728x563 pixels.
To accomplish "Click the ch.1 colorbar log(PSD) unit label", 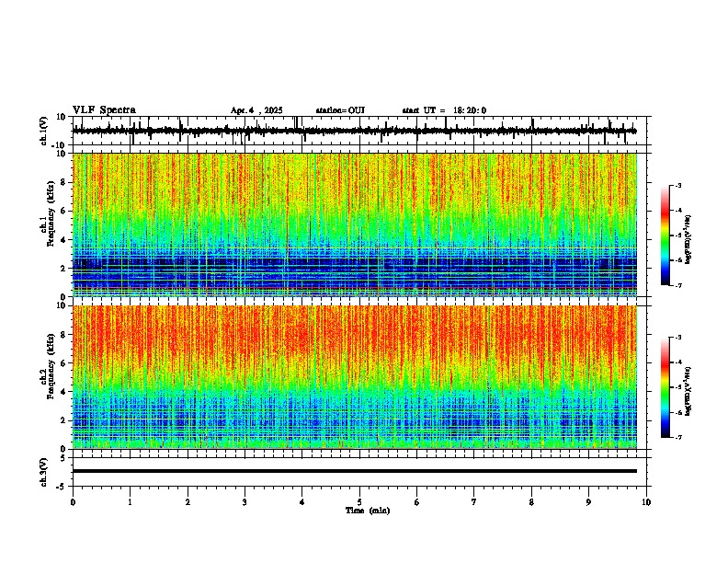I will tap(688, 240).
